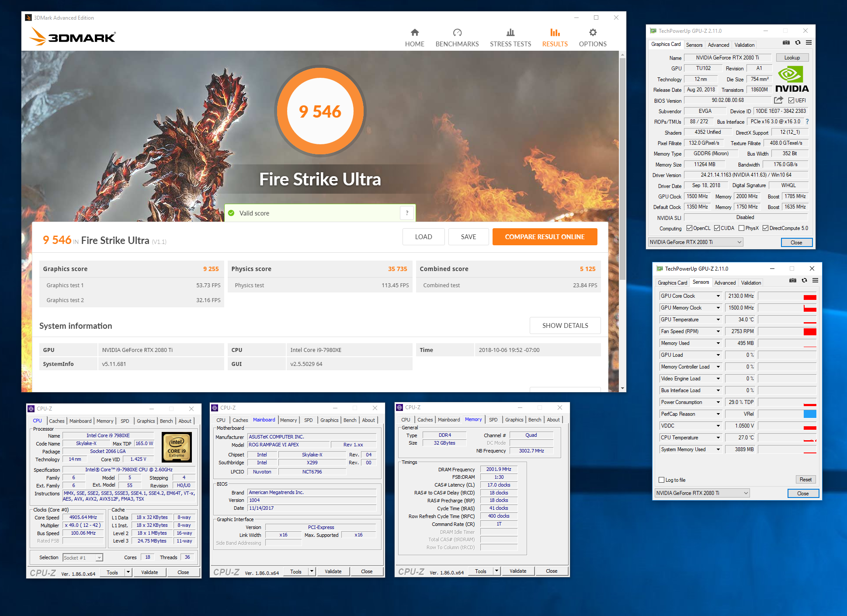Viewport: 847px width, 616px height.
Task: Open Options gear icon in 3DMark
Action: pos(592,32)
